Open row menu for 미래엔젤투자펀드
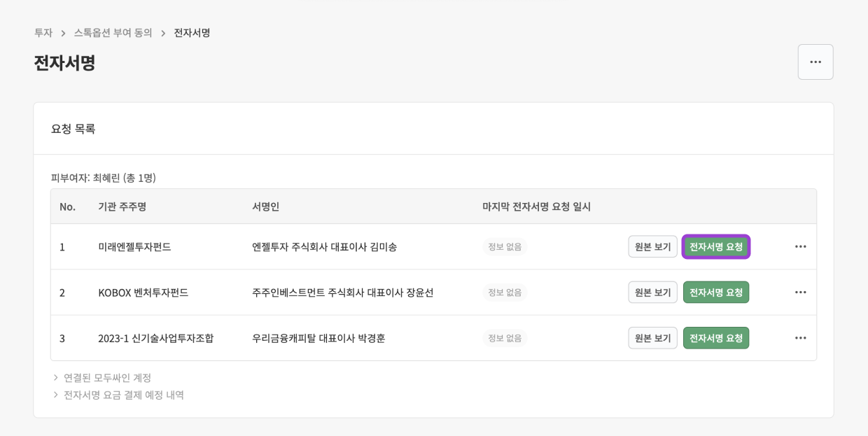The image size is (868, 436). [800, 247]
